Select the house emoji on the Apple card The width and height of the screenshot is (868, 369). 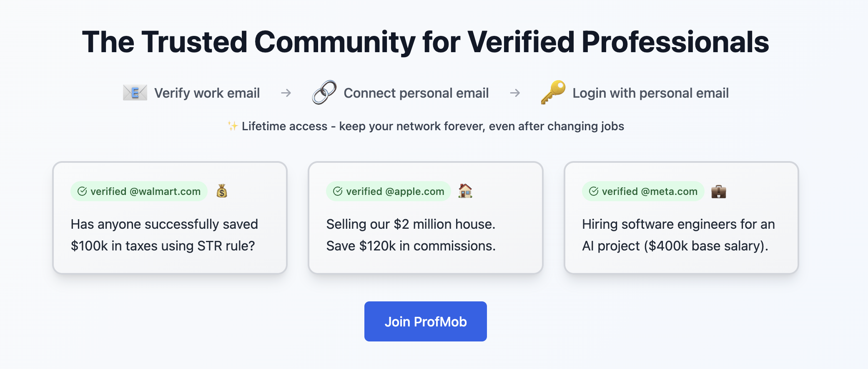[466, 191]
